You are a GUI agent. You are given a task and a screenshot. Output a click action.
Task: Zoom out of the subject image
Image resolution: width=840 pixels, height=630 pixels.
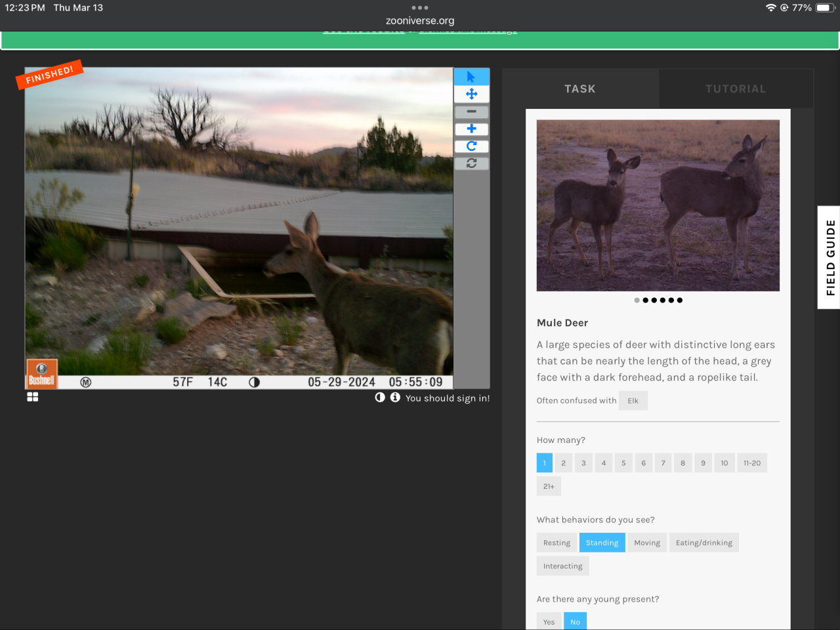point(471,112)
